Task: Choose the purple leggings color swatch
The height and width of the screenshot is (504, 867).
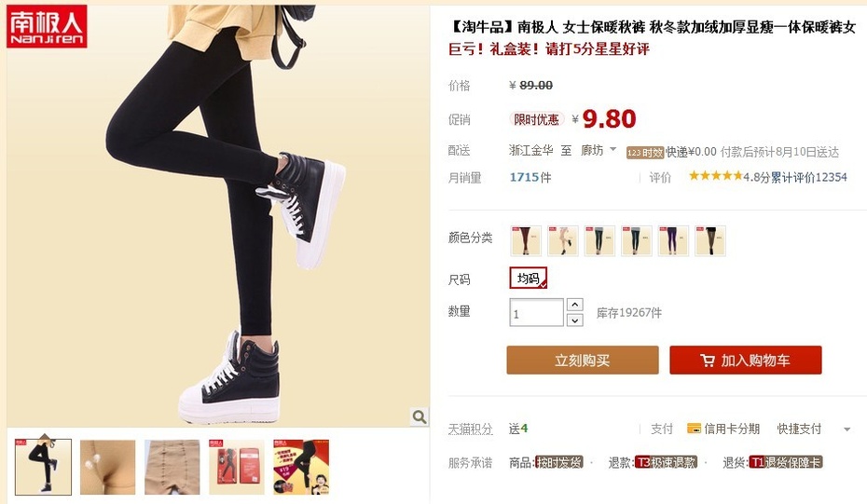Action: point(673,241)
